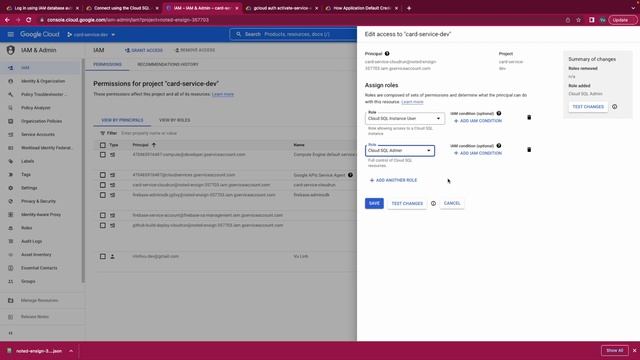This screenshot has width=640, height=360.
Task: Focus the Filter property name field
Action: 149,133
